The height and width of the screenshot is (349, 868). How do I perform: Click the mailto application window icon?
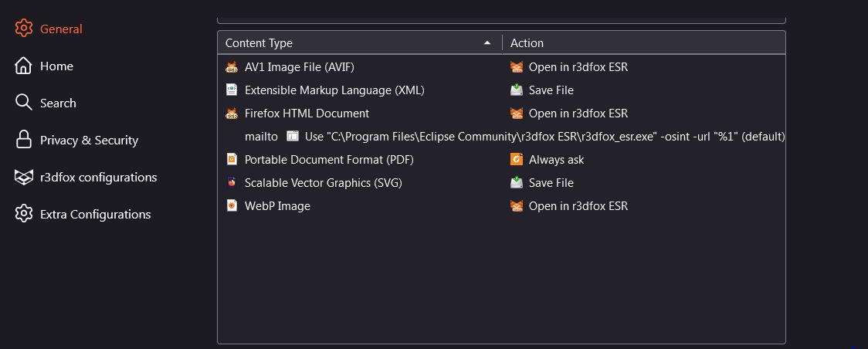click(292, 136)
